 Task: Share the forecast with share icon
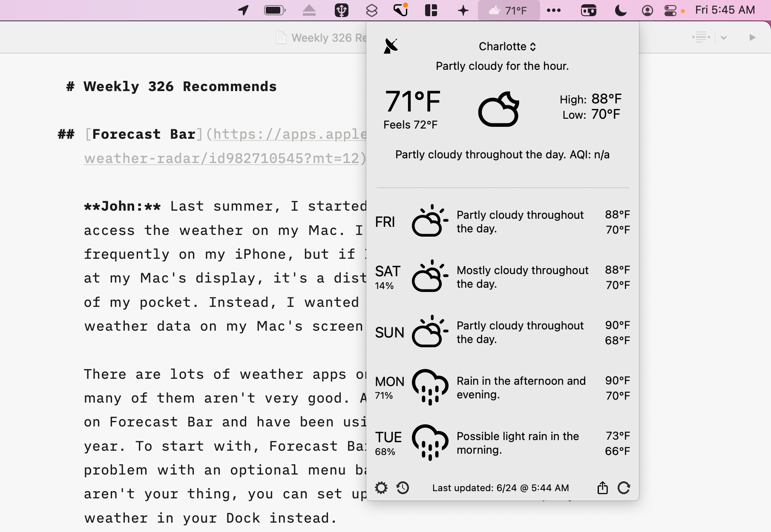602,488
